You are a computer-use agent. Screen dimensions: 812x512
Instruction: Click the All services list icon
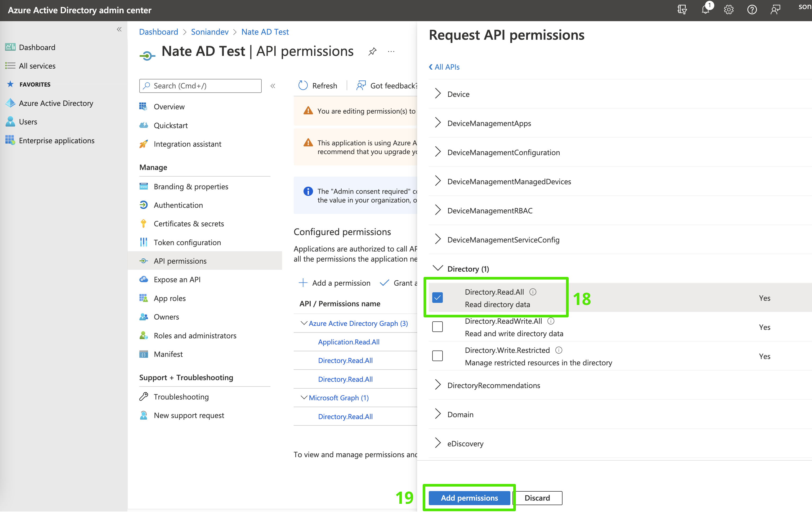coord(10,66)
